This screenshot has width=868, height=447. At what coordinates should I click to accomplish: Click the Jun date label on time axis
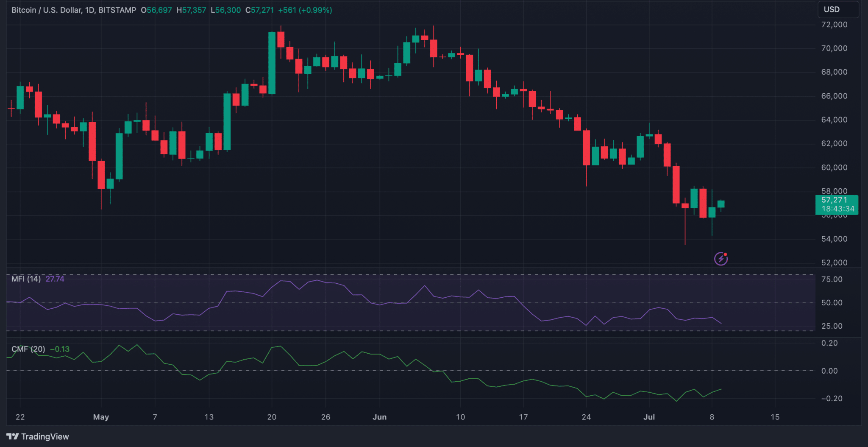(x=380, y=417)
